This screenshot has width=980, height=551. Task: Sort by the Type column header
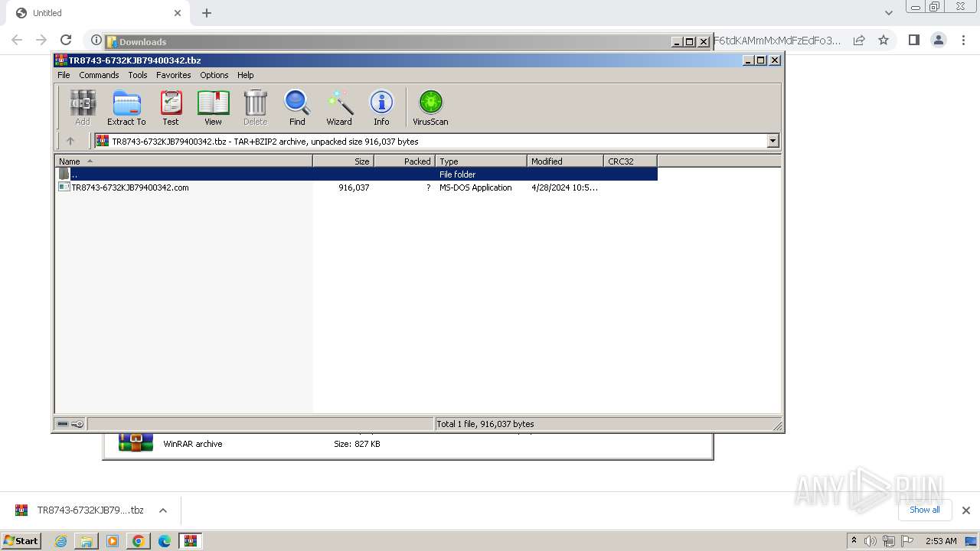(482, 161)
